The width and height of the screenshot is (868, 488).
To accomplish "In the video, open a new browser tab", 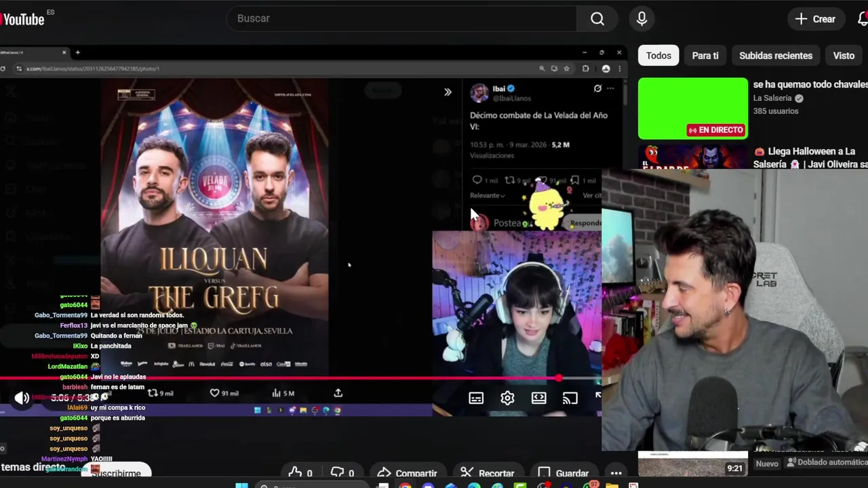I will [77, 52].
